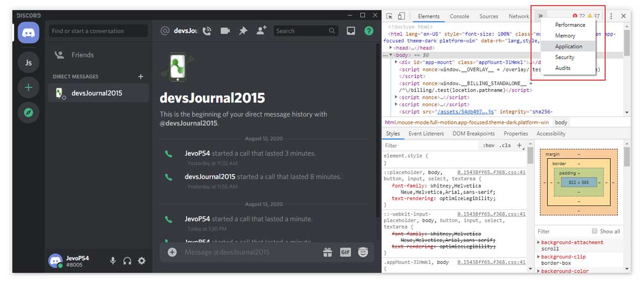Viewport: 644px width, 287px height.
Task: Open Event Listeners tab
Action: pyautogui.click(x=426, y=134)
